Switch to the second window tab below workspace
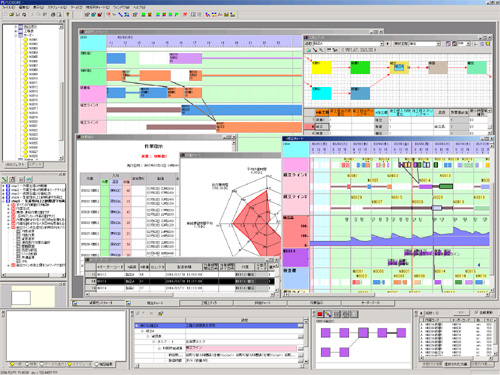Viewport: 500px width, 375px height. [152, 303]
